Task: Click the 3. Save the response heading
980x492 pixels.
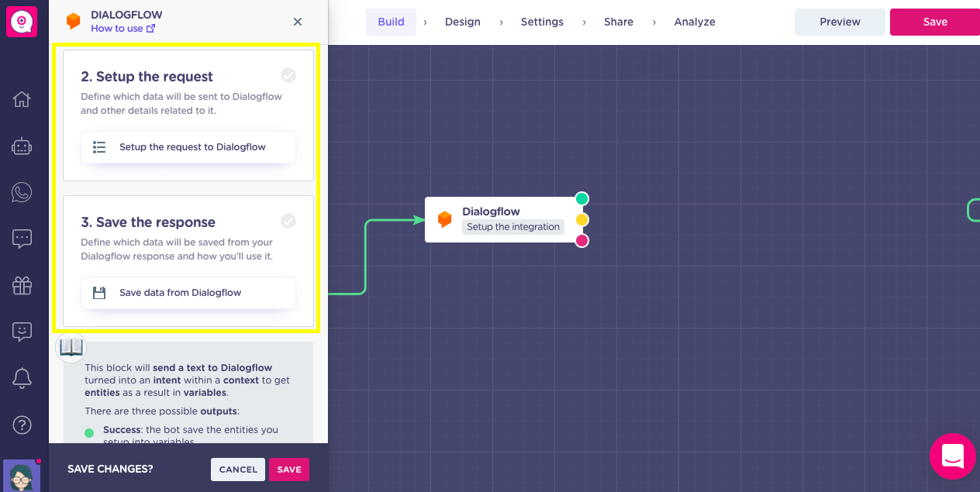Action: pyautogui.click(x=148, y=222)
